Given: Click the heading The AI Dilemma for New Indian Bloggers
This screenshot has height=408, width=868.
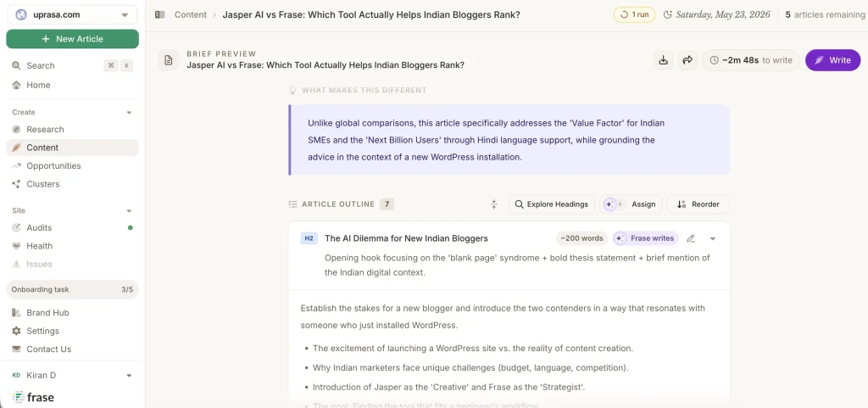Looking at the screenshot, I should (x=406, y=238).
